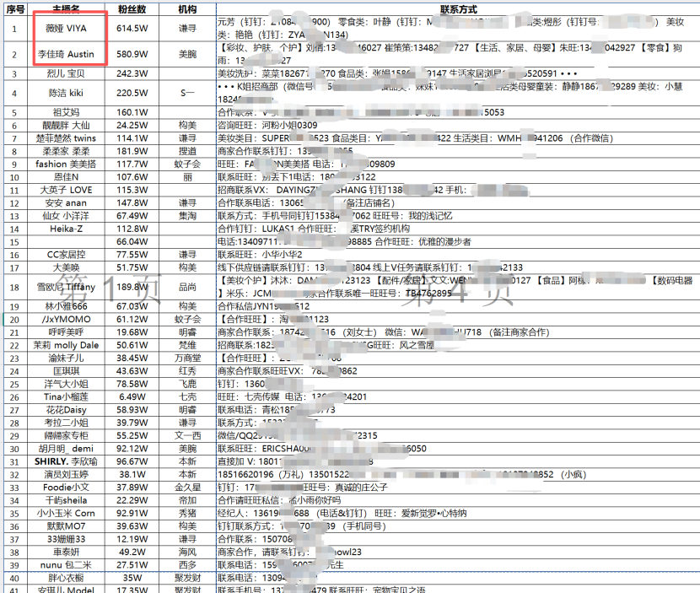
Task: Click the cell 花花Daisy
Action: [66, 410]
